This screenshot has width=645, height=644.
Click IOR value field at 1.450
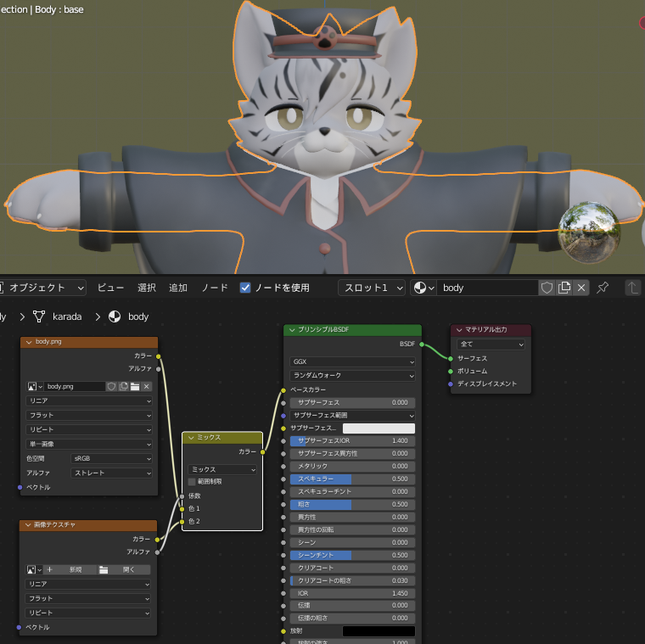tap(352, 593)
